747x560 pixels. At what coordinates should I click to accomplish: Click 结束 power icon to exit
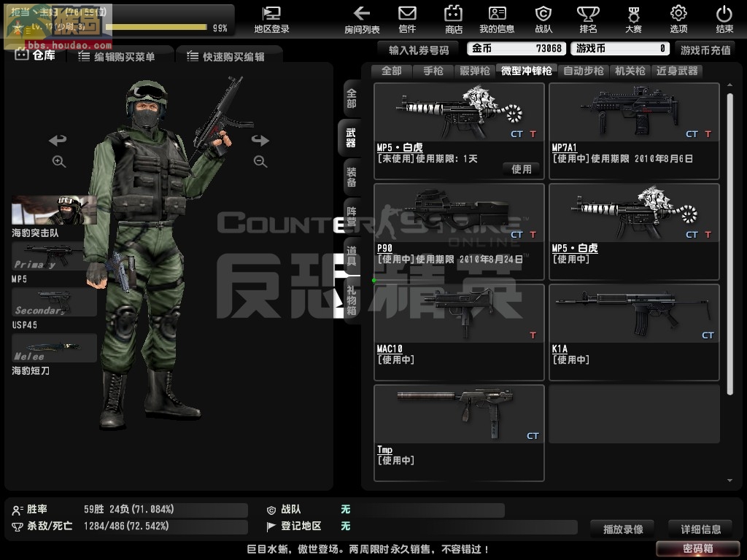724,20
